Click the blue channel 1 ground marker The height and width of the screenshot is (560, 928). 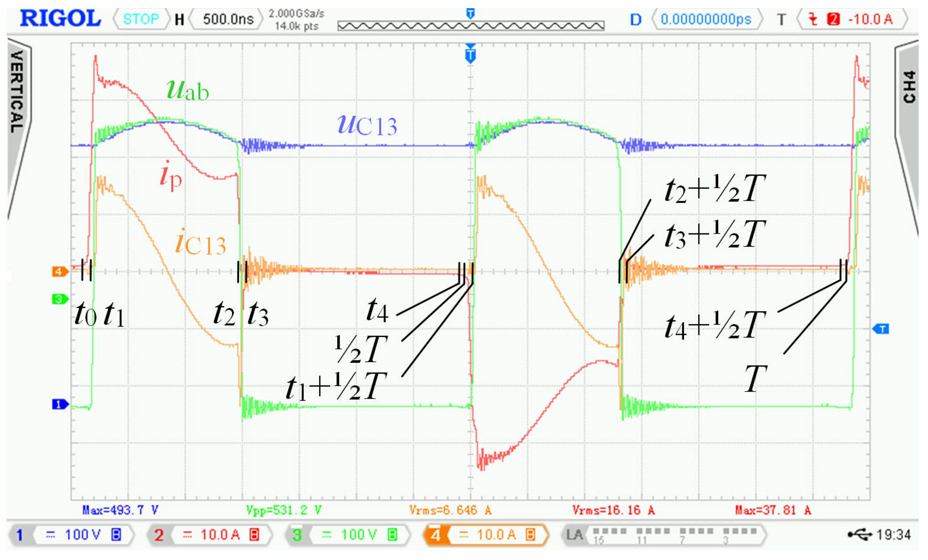tap(60, 404)
